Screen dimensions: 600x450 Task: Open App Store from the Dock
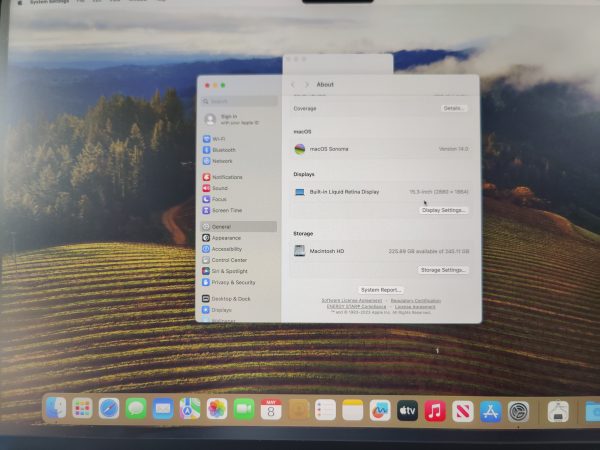tap(490, 412)
